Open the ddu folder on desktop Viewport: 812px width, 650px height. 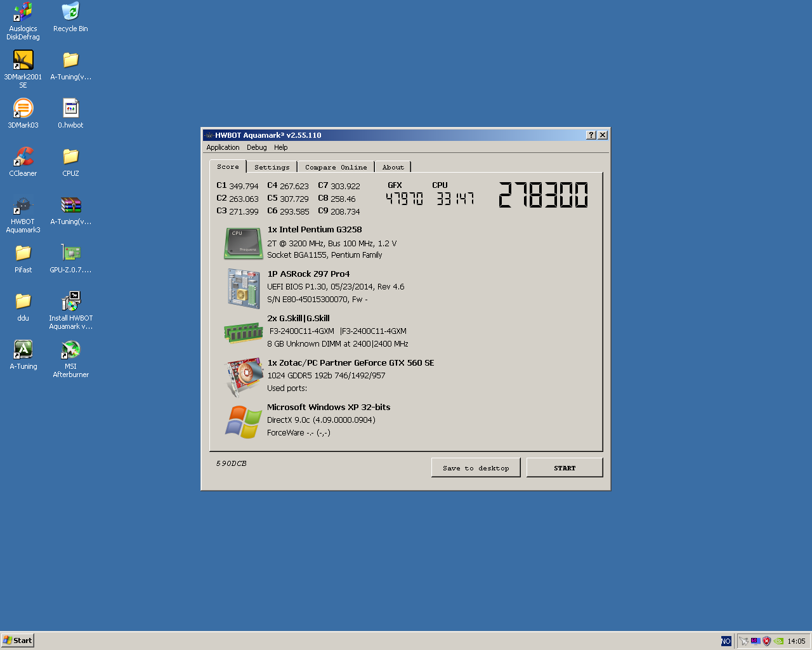[x=23, y=307]
